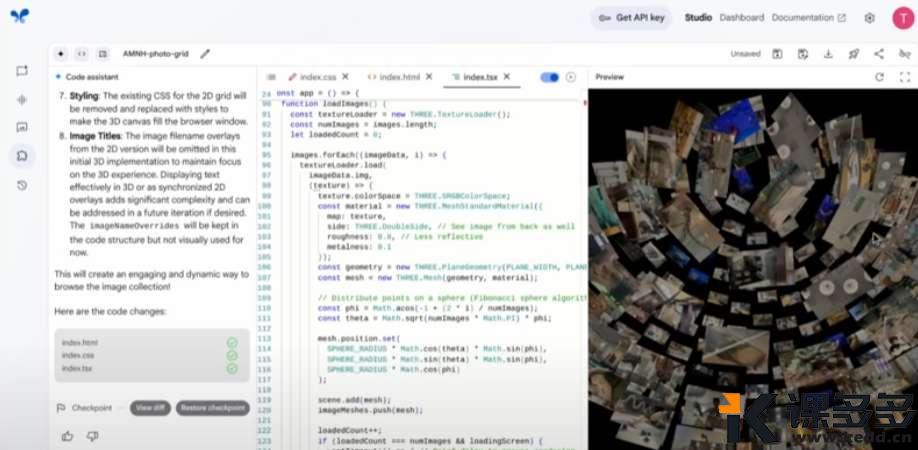
Task: Click the 'let loadedCount = 0;' code line
Action: tap(335, 135)
